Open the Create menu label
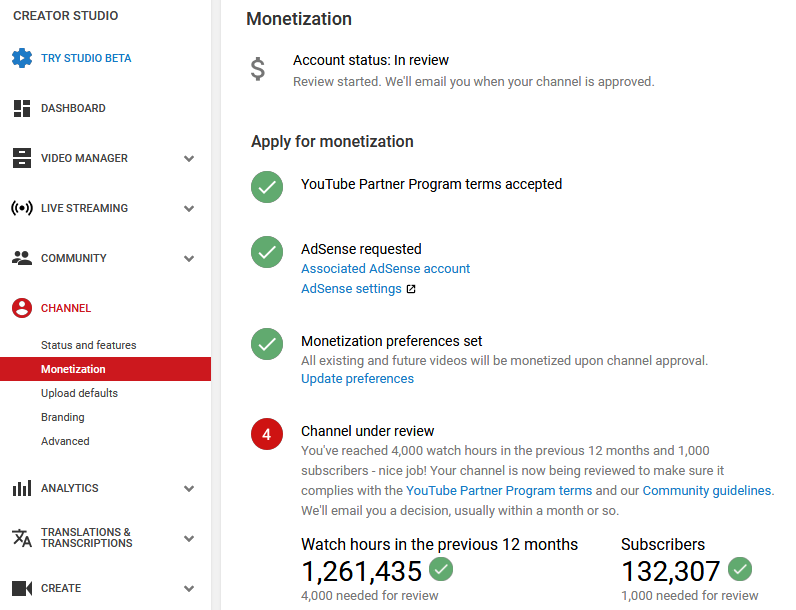Viewport: 796px width, 610px height. click(x=61, y=588)
